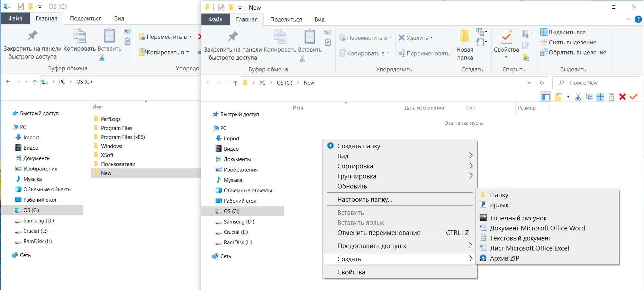Click the select all grid icon in small toolbar
The image size is (644, 290).
(x=600, y=97)
